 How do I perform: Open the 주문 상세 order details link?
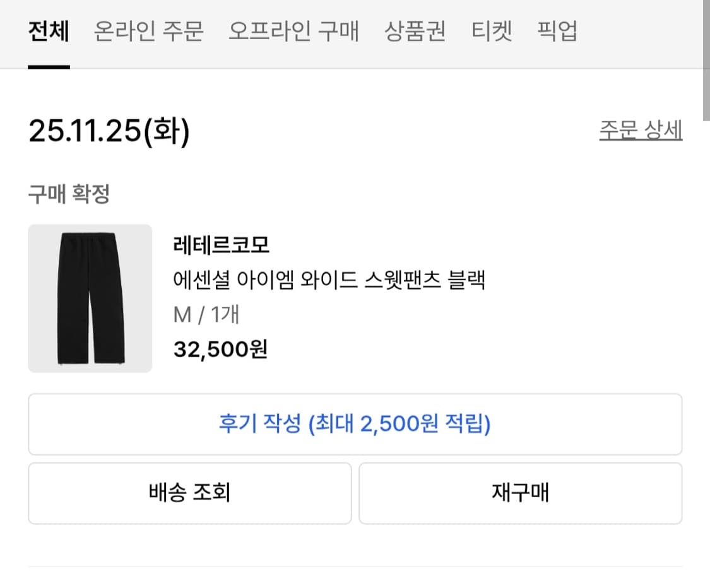(641, 129)
